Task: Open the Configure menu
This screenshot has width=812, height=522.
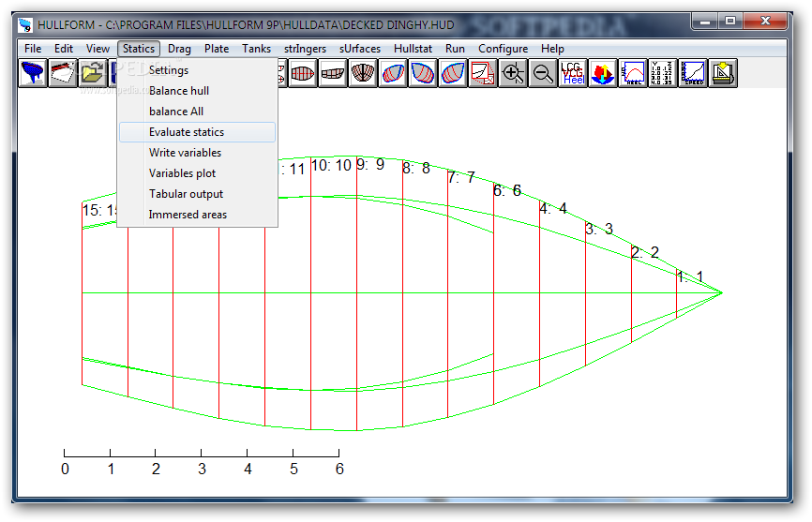Action: coord(503,49)
